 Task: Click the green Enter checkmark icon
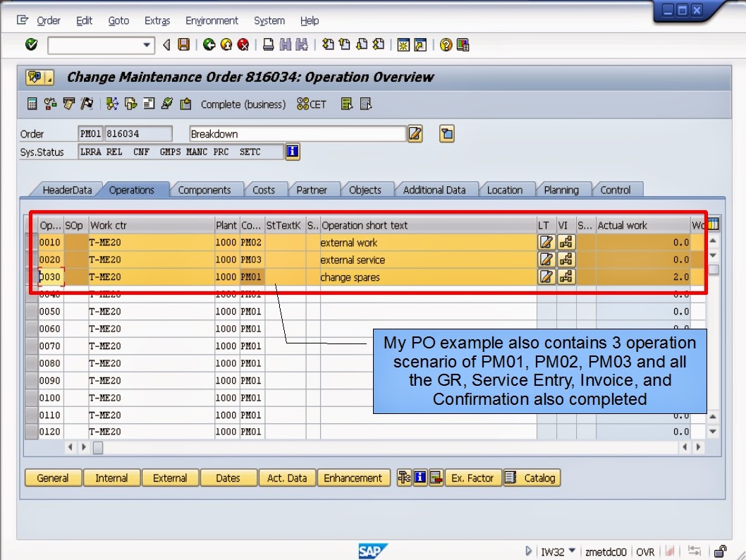pos(32,44)
